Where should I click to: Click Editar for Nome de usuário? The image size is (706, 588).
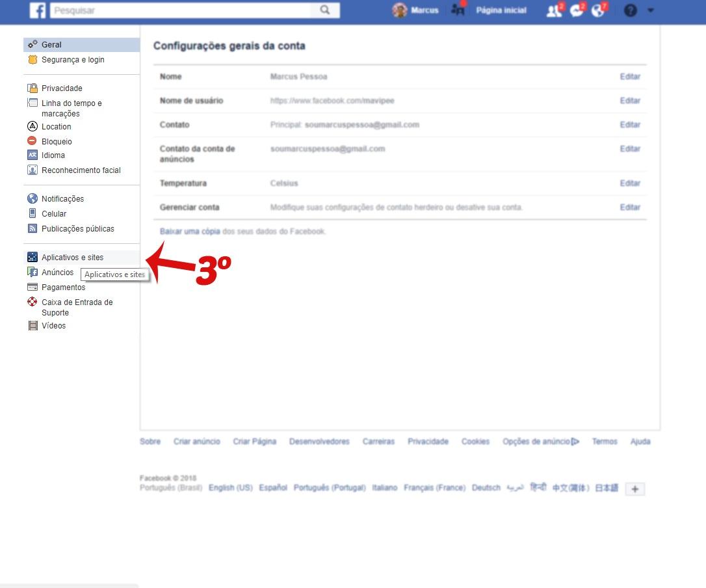click(630, 100)
